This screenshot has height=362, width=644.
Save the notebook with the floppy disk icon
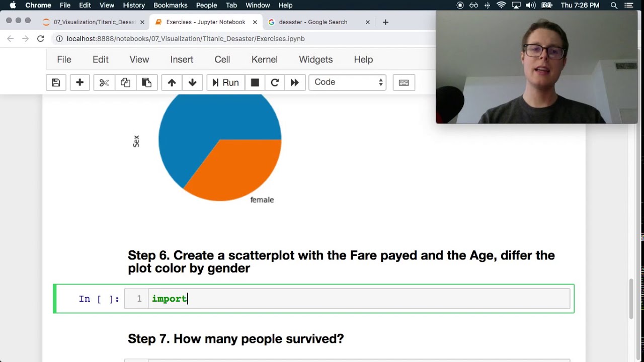[x=56, y=82]
